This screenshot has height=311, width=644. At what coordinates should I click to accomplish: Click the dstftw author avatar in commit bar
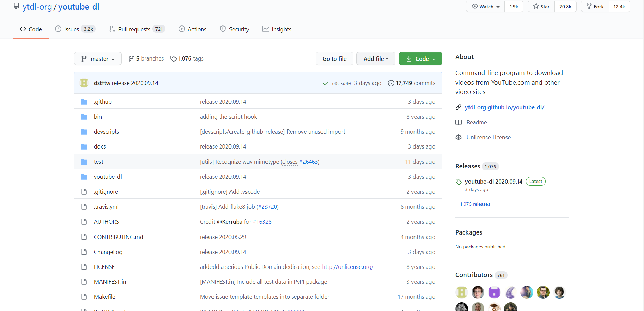point(84,83)
